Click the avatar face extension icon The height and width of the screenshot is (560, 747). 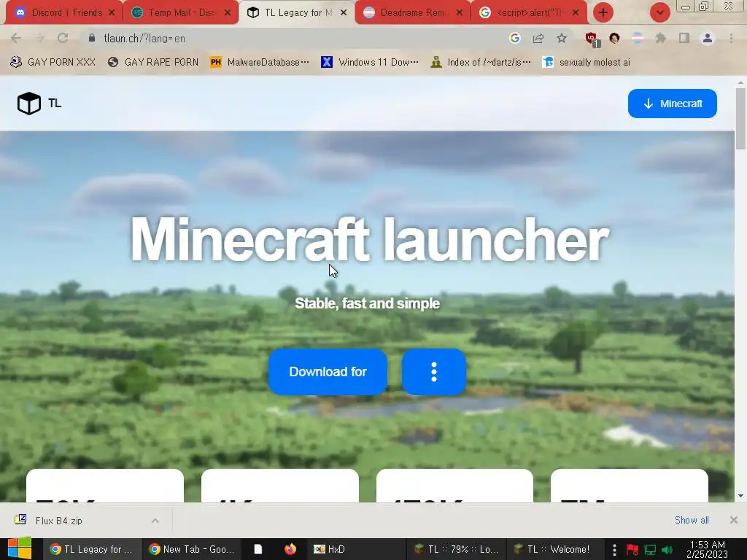pos(614,38)
